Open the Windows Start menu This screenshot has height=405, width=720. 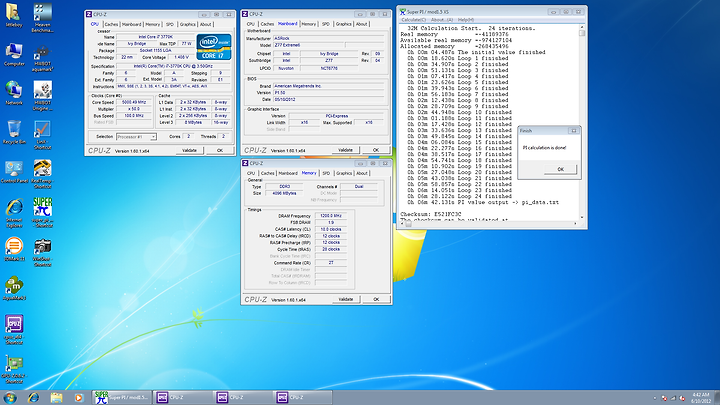(10, 397)
